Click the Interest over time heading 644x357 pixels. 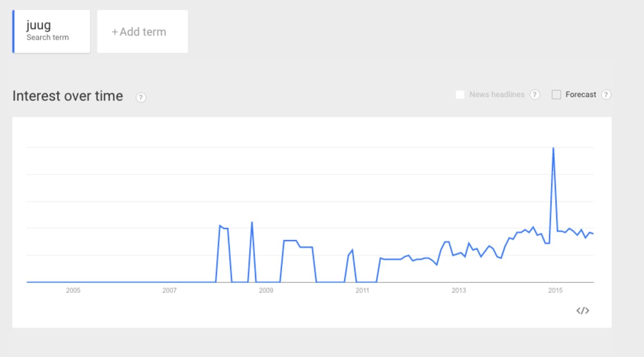(x=68, y=96)
